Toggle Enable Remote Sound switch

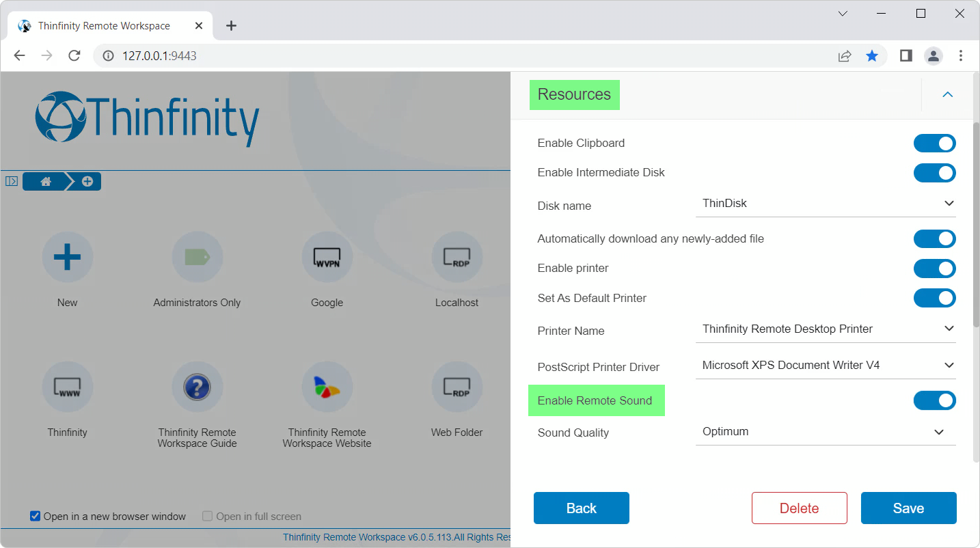pos(934,401)
